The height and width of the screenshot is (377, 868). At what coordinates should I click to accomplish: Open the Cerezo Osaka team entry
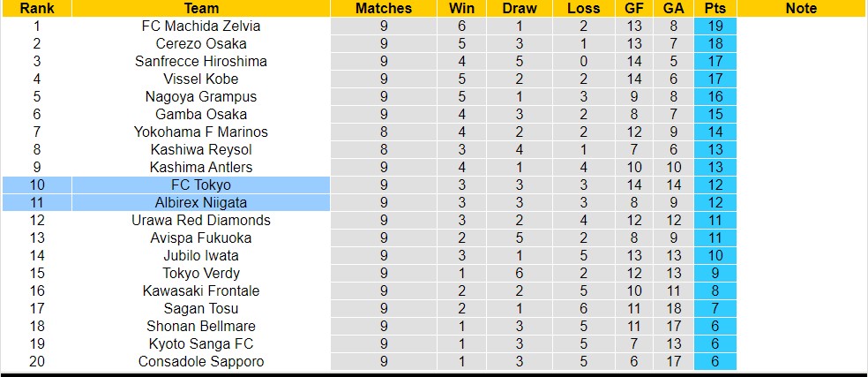tap(201, 44)
